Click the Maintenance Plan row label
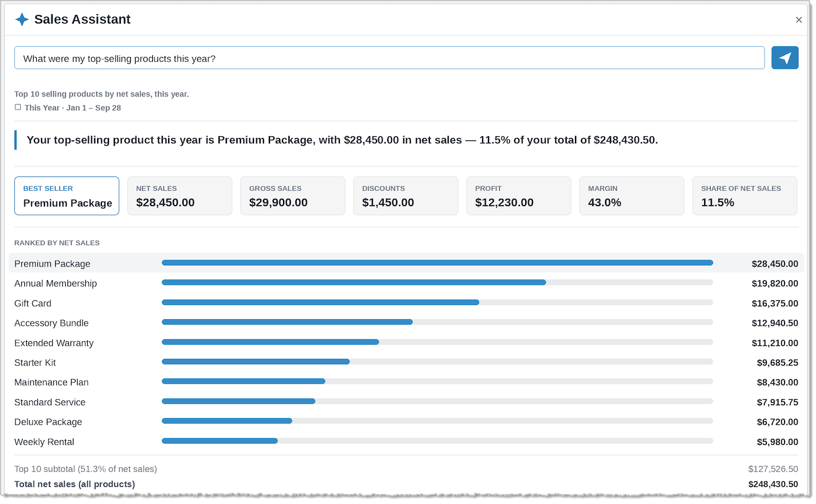The height and width of the screenshot is (504, 816). [x=52, y=383]
